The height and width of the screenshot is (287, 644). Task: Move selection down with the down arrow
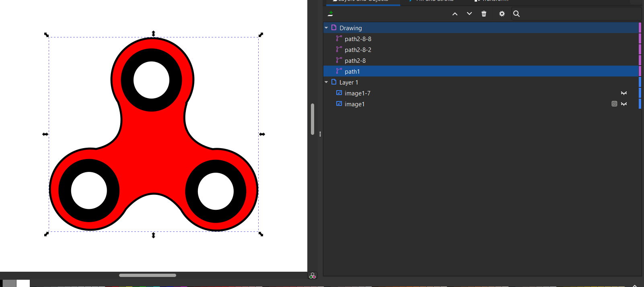(469, 14)
